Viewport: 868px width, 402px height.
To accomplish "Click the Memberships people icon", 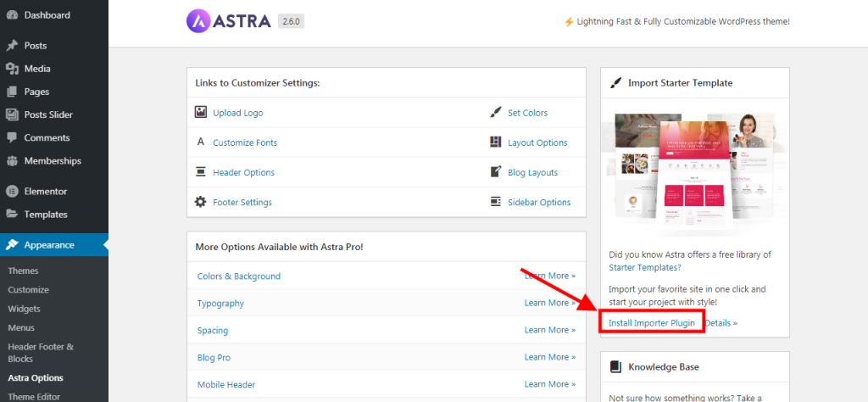I will (12, 161).
